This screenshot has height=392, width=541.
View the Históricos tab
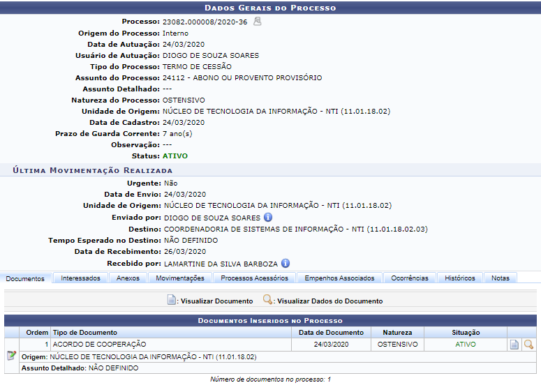coord(460,278)
